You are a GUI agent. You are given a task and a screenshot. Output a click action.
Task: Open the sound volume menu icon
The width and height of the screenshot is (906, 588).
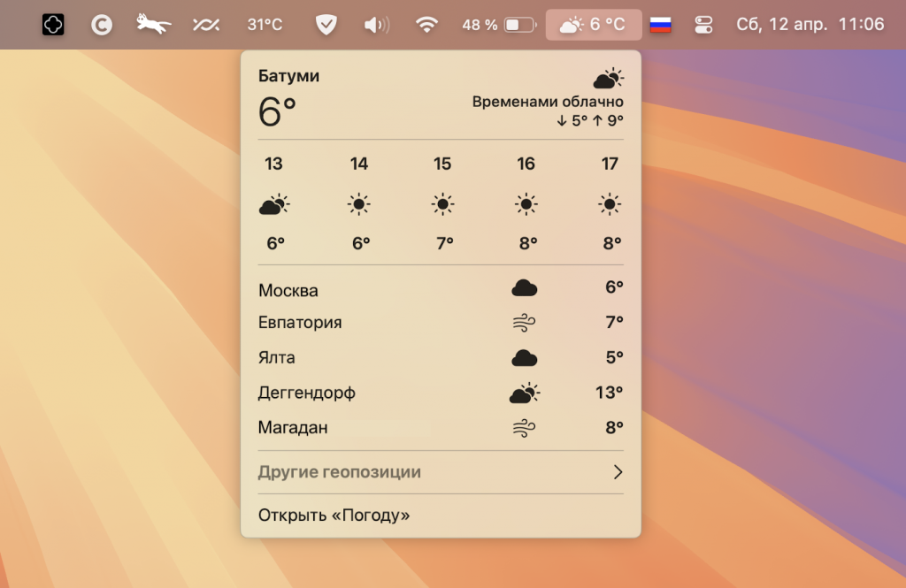click(377, 25)
